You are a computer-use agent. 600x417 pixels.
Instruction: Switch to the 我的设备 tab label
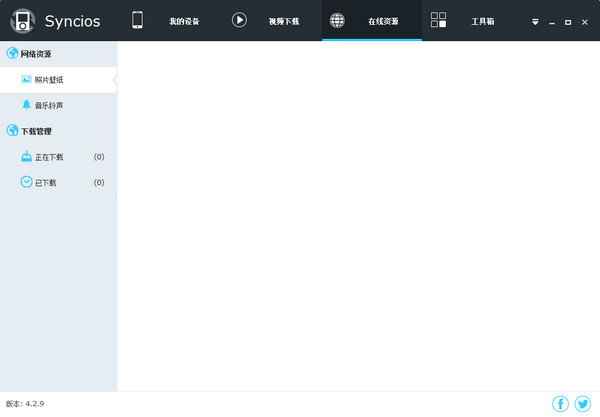[x=184, y=21]
